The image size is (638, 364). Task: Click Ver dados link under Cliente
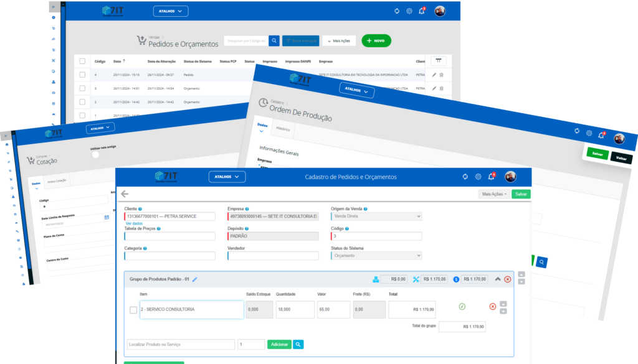[x=135, y=223]
